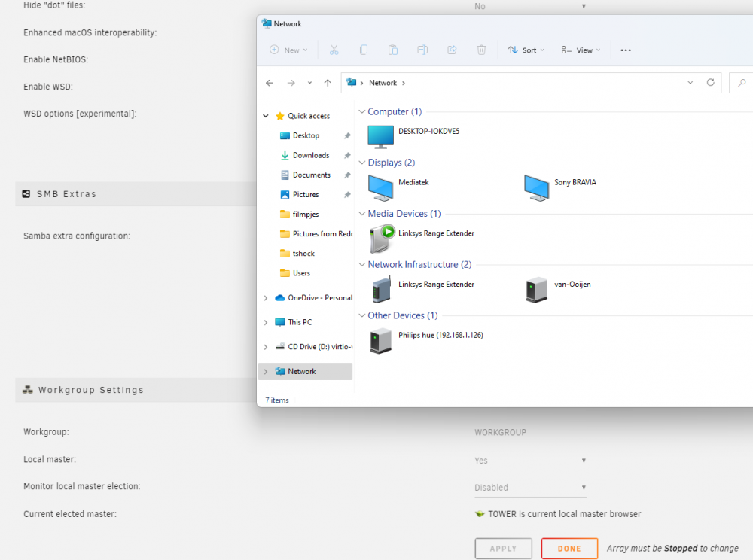Click the Workgroup name input field
Image resolution: width=753 pixels, height=560 pixels.
530,433
